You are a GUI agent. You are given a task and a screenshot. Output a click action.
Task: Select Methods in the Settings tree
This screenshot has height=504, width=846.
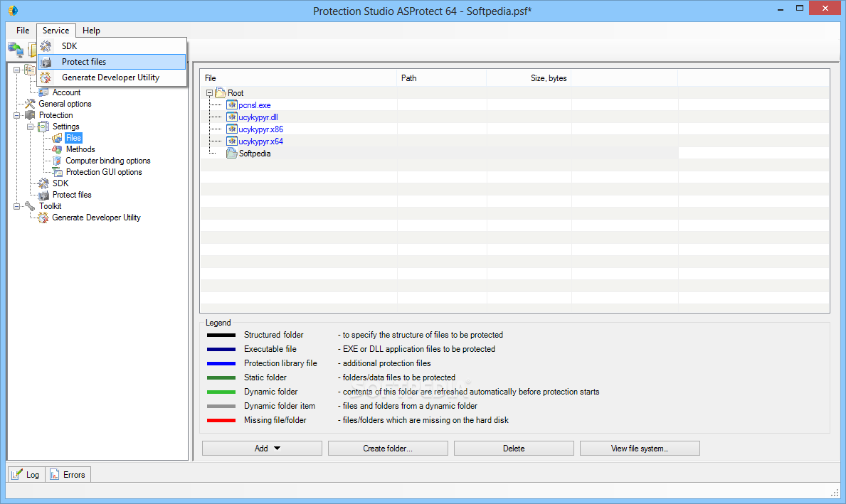click(80, 149)
